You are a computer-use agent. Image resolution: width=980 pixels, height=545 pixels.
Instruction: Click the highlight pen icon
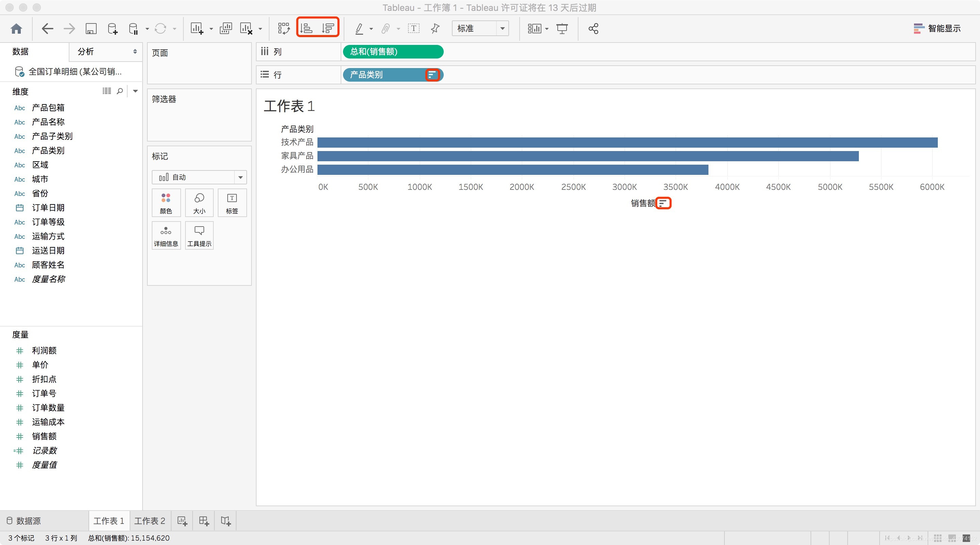click(x=359, y=29)
